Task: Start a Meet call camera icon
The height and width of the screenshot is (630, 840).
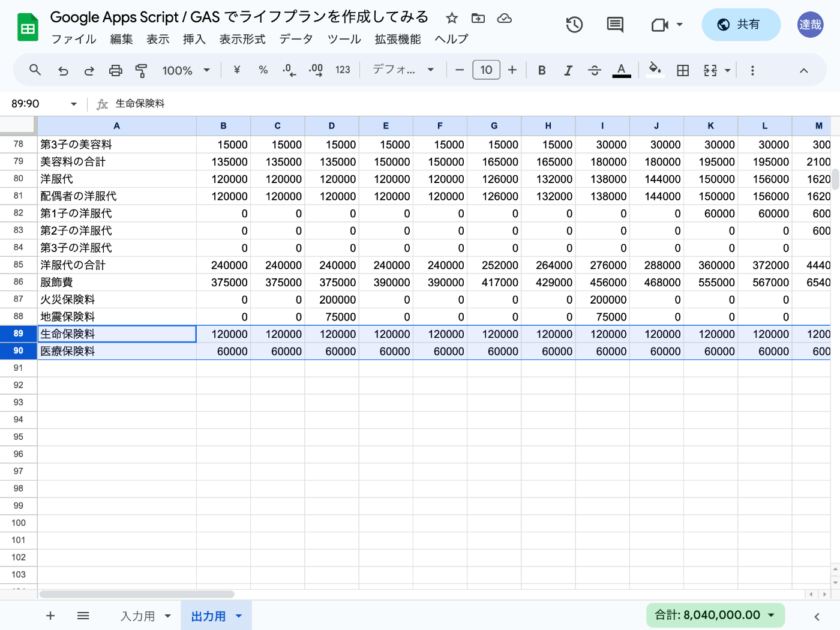Action: click(x=659, y=25)
